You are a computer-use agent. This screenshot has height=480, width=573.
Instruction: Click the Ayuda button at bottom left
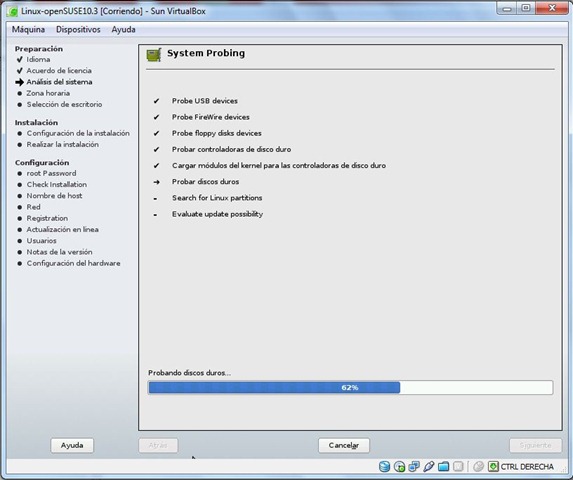click(72, 445)
